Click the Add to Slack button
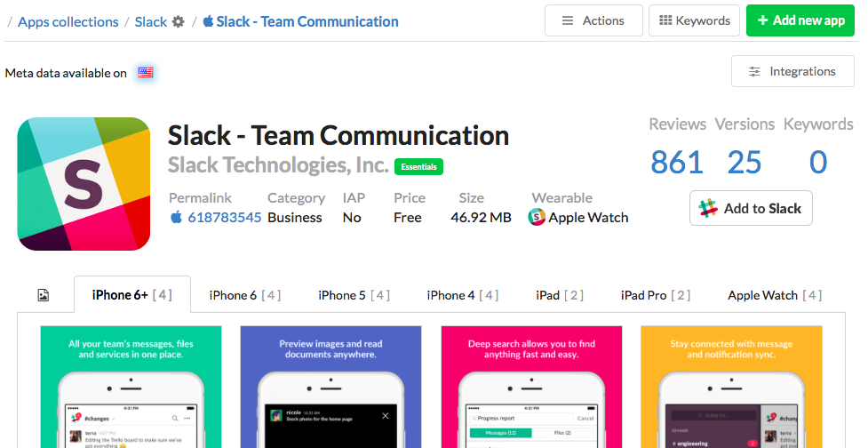Viewport: 868px width, 448px height. click(x=751, y=208)
